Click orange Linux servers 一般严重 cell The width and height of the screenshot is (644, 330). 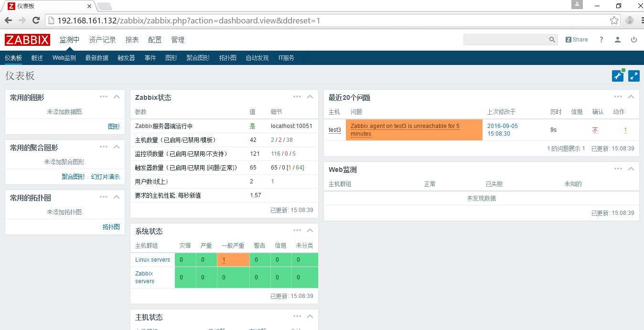[233, 260]
